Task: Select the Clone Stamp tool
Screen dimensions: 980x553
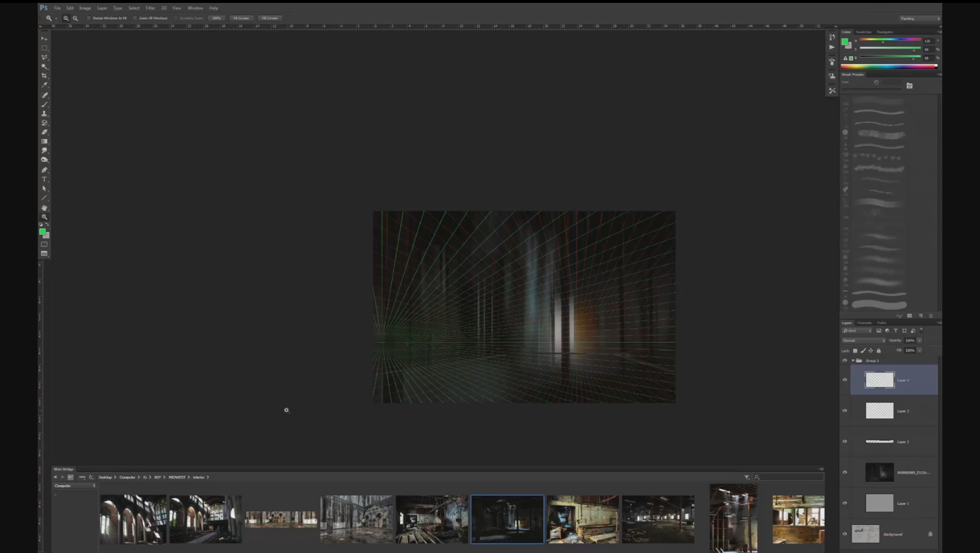Action: coord(44,114)
